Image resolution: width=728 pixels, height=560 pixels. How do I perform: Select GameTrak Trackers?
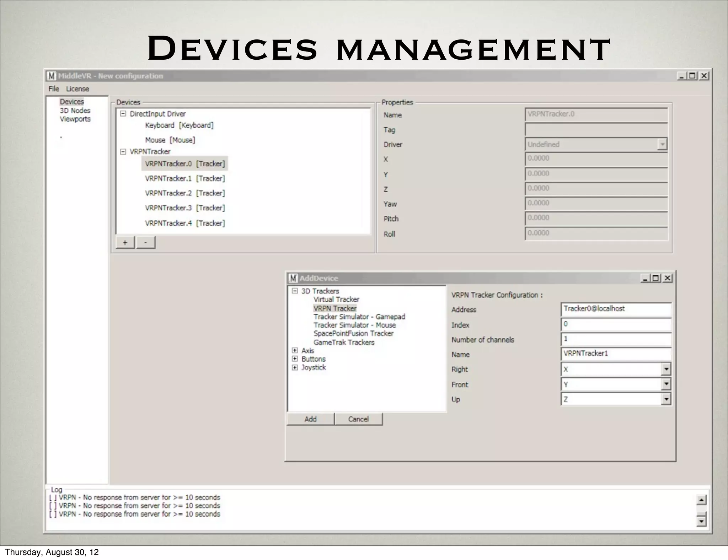344,342
